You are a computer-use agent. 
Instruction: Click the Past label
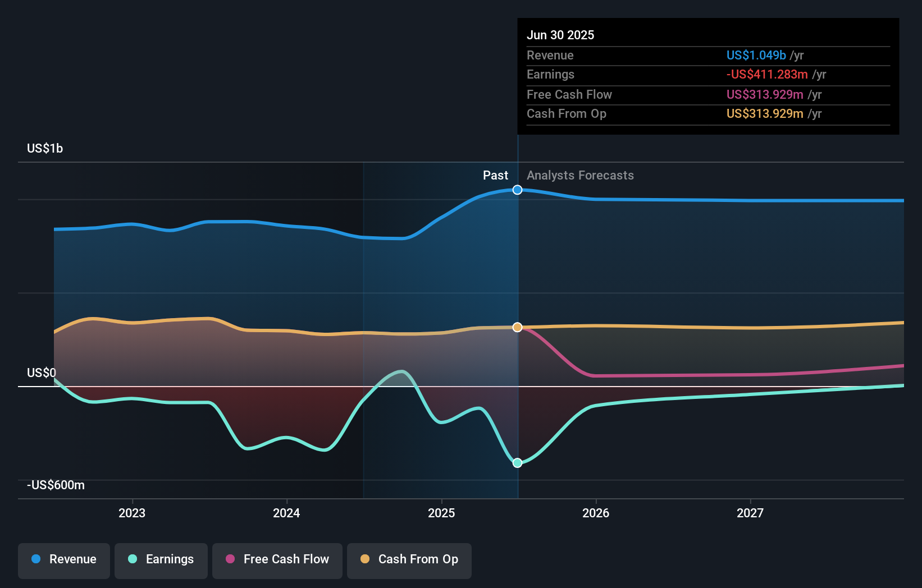point(495,175)
